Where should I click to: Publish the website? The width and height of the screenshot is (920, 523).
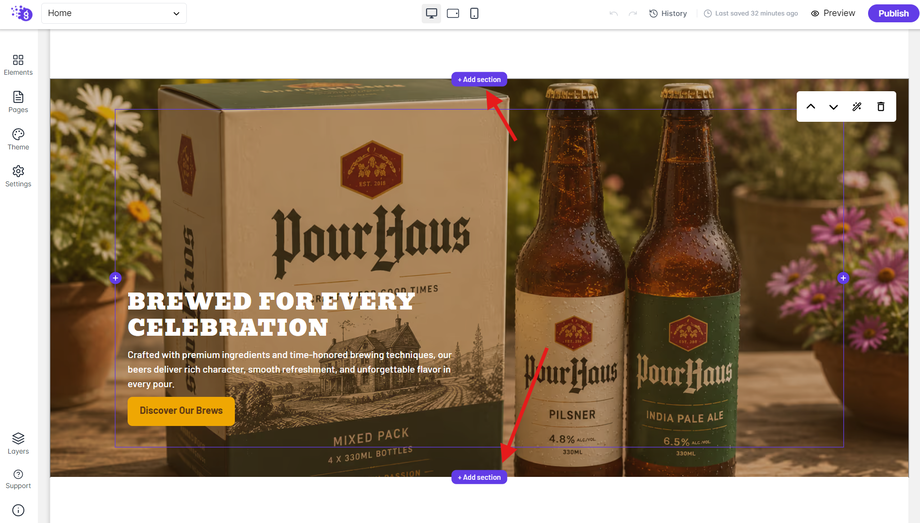point(893,14)
